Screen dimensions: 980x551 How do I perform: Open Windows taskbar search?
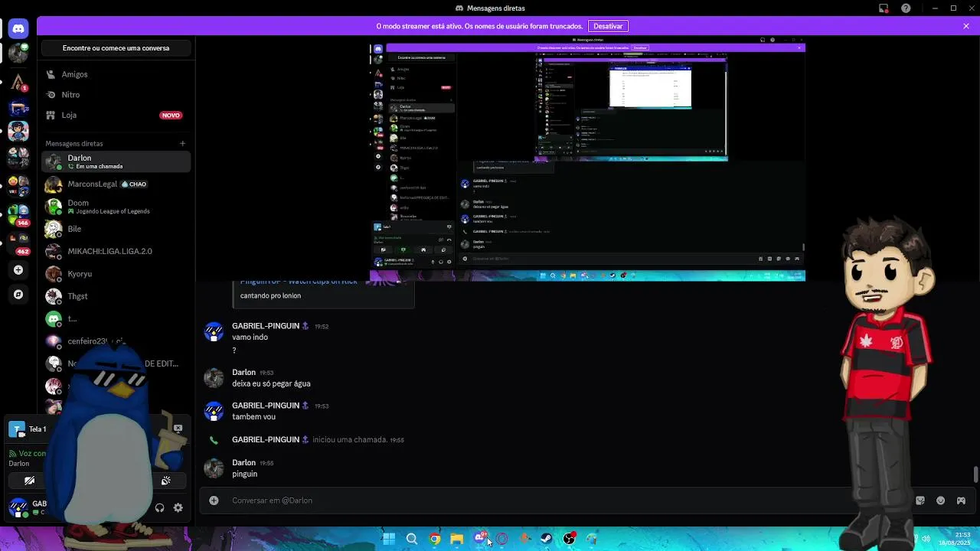click(411, 539)
